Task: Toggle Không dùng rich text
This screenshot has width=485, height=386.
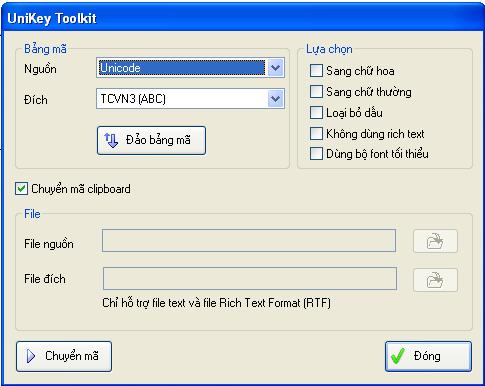Action: [316, 133]
